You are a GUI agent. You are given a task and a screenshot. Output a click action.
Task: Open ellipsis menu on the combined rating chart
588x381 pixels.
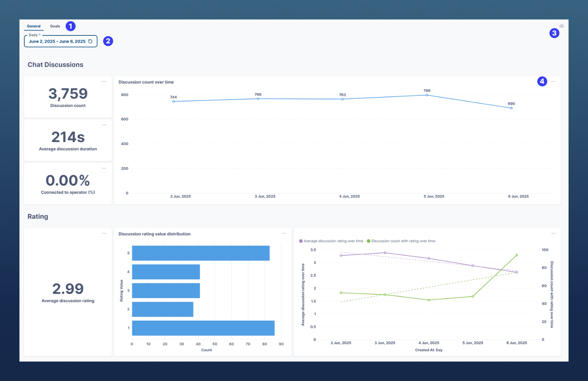pyautogui.click(x=554, y=233)
